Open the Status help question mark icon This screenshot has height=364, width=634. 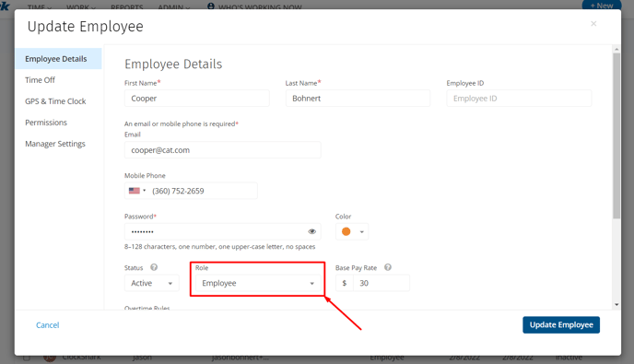[x=154, y=267]
